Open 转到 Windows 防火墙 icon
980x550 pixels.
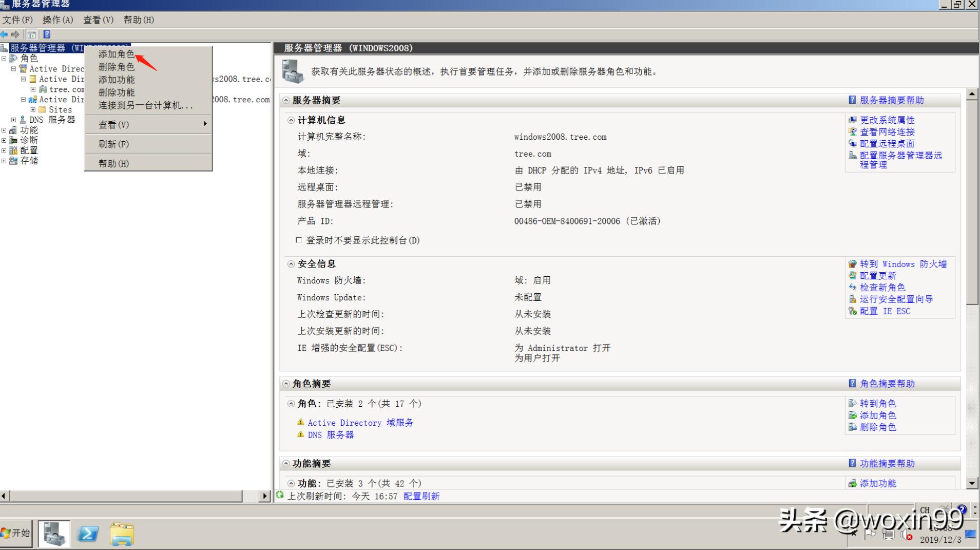pyautogui.click(x=853, y=263)
